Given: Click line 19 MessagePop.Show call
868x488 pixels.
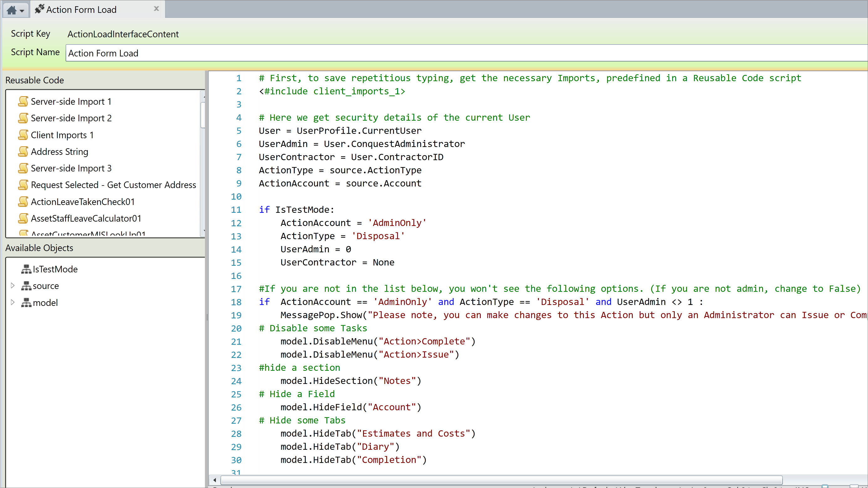Looking at the screenshot, I should pos(574,315).
